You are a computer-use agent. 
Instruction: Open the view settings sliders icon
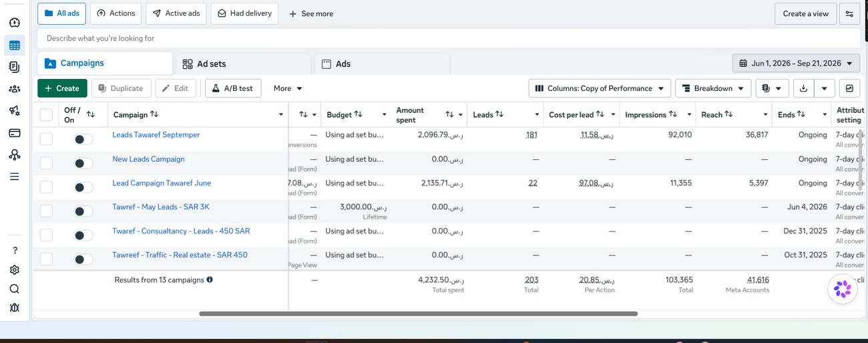point(849,13)
